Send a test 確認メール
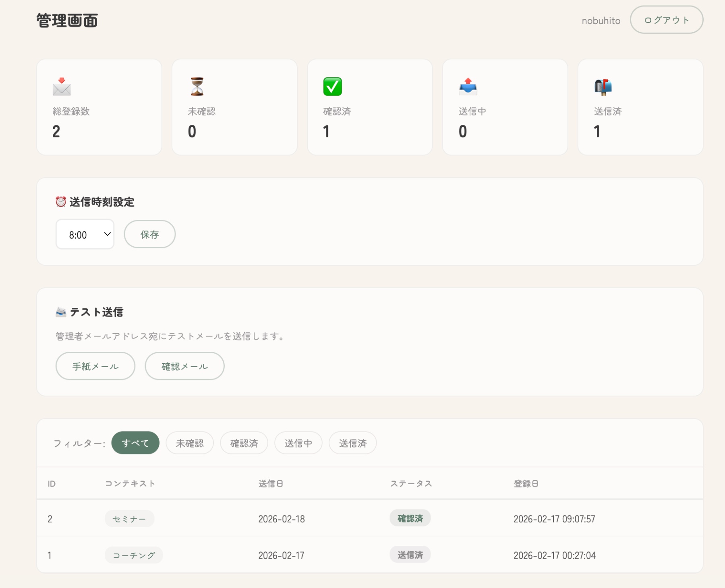This screenshot has width=725, height=588. 184,366
